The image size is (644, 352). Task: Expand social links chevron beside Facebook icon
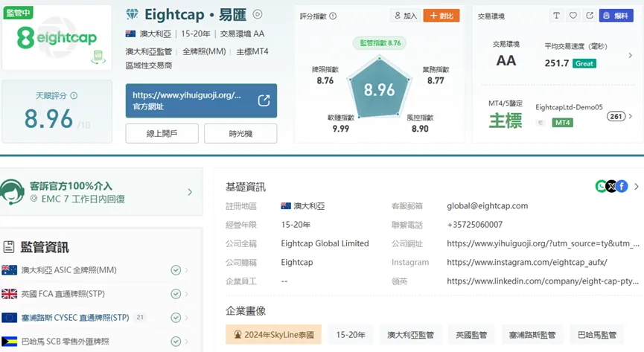click(637, 186)
